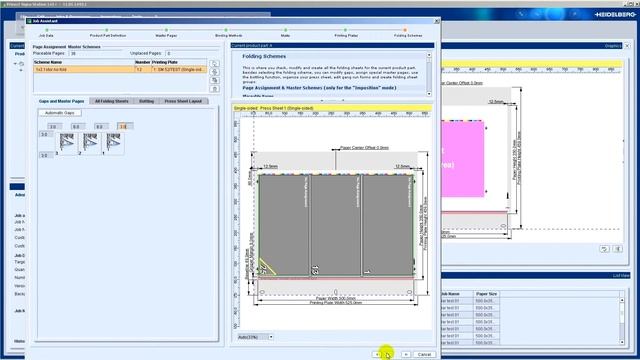Click the third gap value field in top row
This screenshot has width=640, height=360.
pos(101,127)
